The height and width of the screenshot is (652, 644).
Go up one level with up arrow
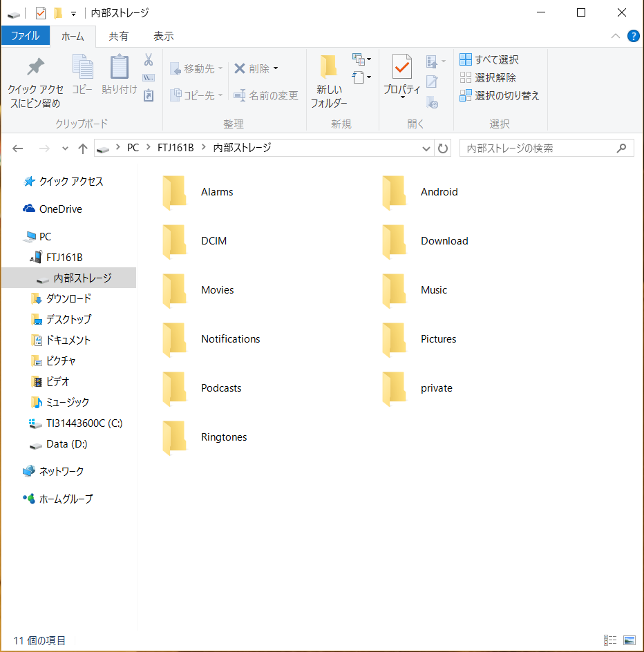point(83,148)
